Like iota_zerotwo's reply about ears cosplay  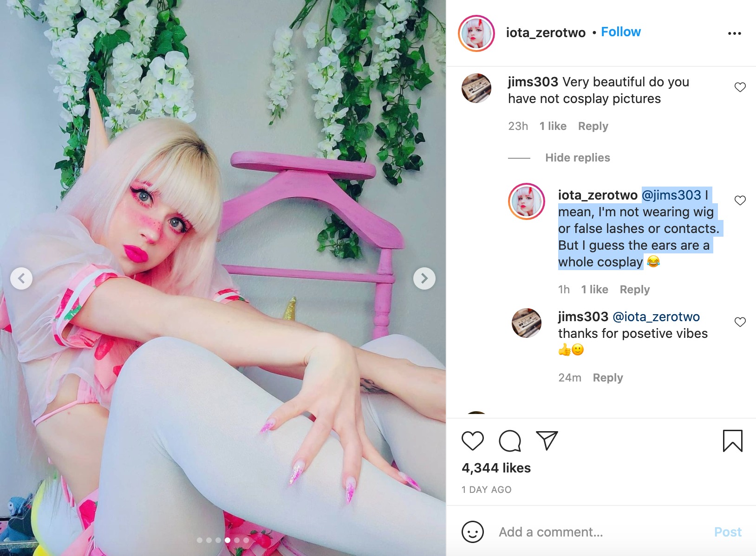pyautogui.click(x=740, y=200)
